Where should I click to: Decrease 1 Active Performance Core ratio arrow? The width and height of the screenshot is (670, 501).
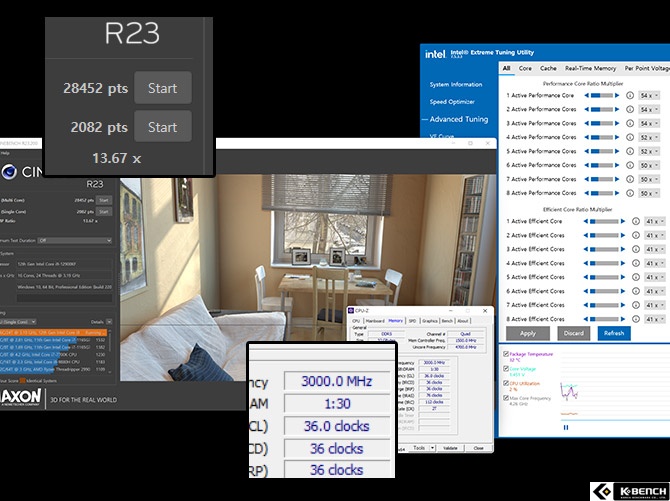point(587,95)
